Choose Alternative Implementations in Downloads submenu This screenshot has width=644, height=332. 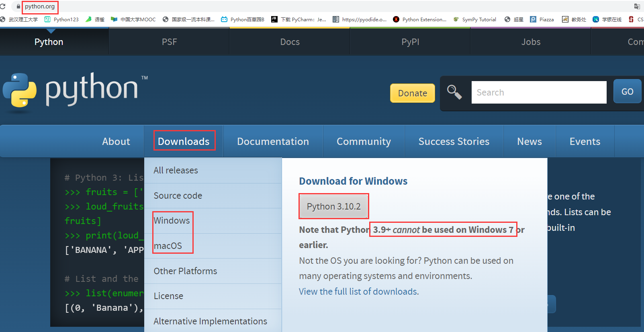click(x=213, y=321)
